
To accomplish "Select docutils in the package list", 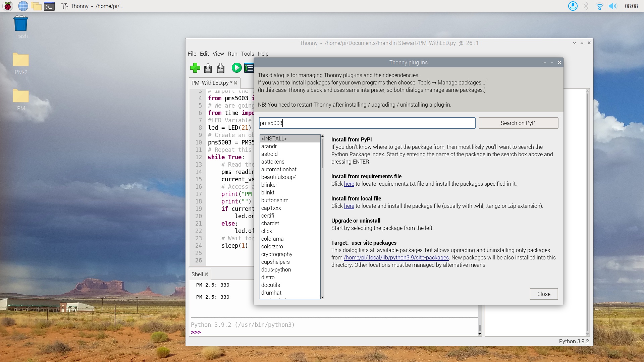I will (x=290, y=285).
